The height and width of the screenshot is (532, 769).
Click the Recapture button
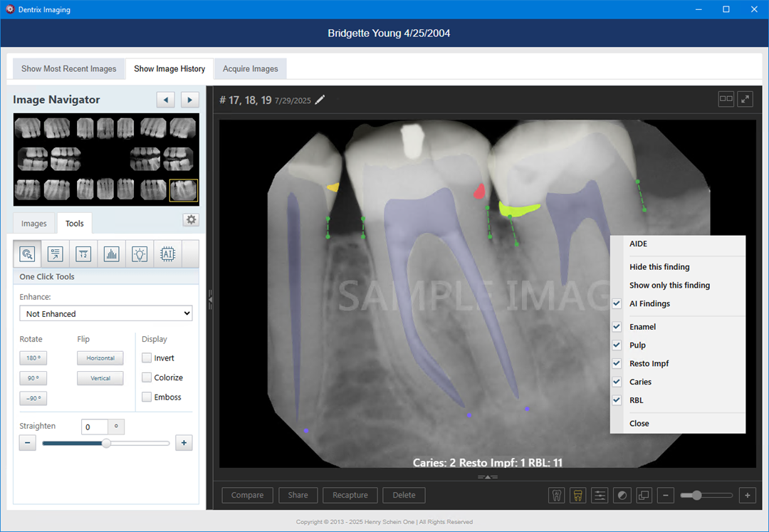pos(350,495)
